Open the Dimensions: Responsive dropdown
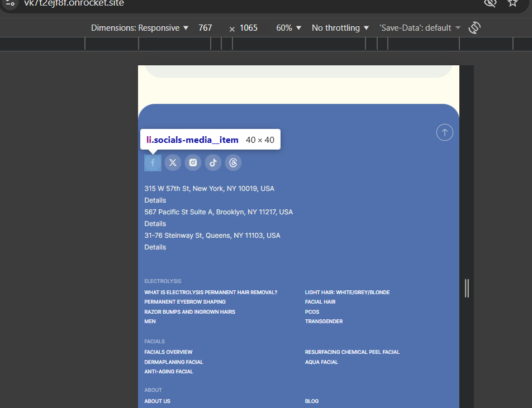 (x=140, y=28)
